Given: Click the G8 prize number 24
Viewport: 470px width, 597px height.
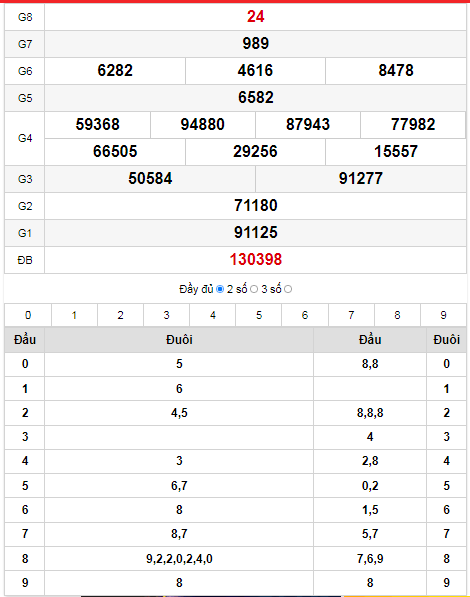Looking at the screenshot, I should pyautogui.click(x=256, y=17).
